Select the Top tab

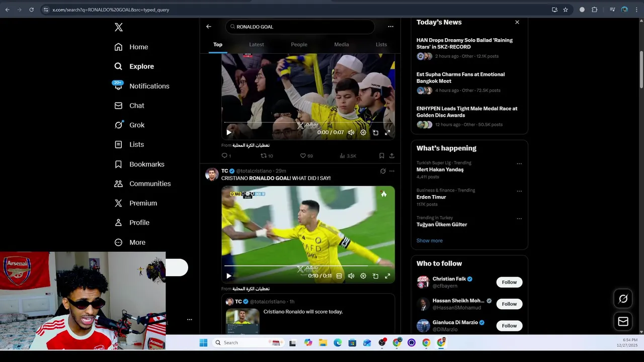pos(218,44)
